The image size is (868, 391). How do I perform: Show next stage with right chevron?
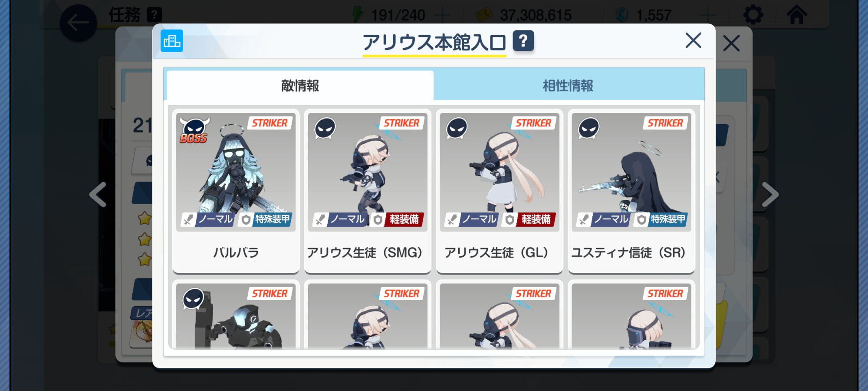770,195
